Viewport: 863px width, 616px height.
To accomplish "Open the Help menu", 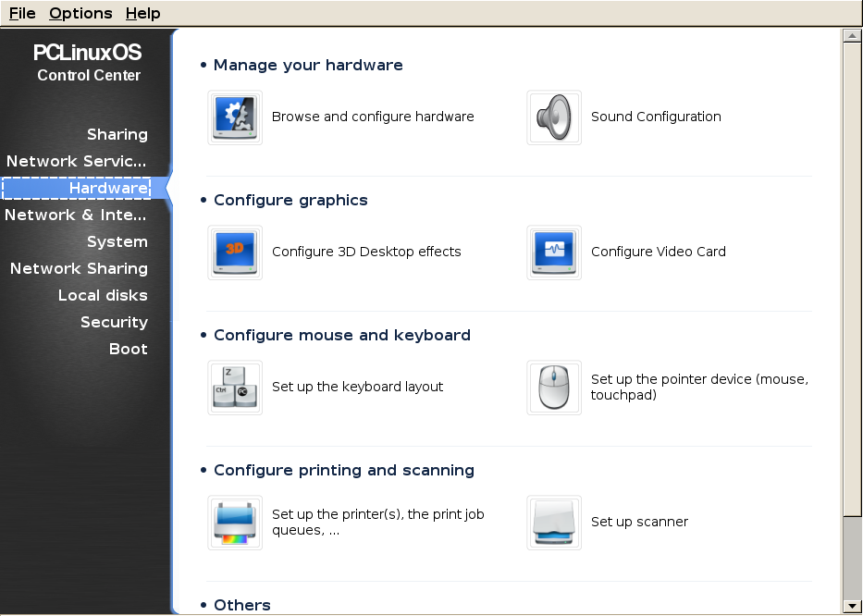I will 142,13.
